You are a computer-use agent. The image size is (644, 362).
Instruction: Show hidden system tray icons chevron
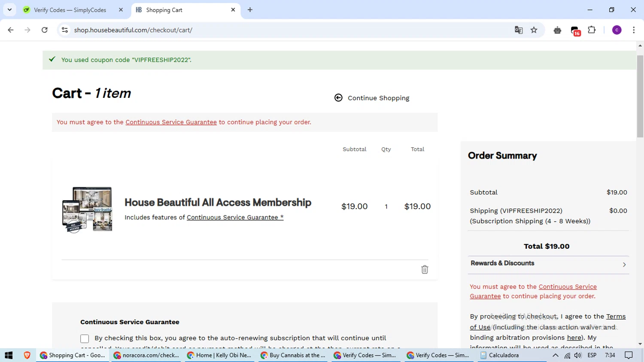pos(555,355)
